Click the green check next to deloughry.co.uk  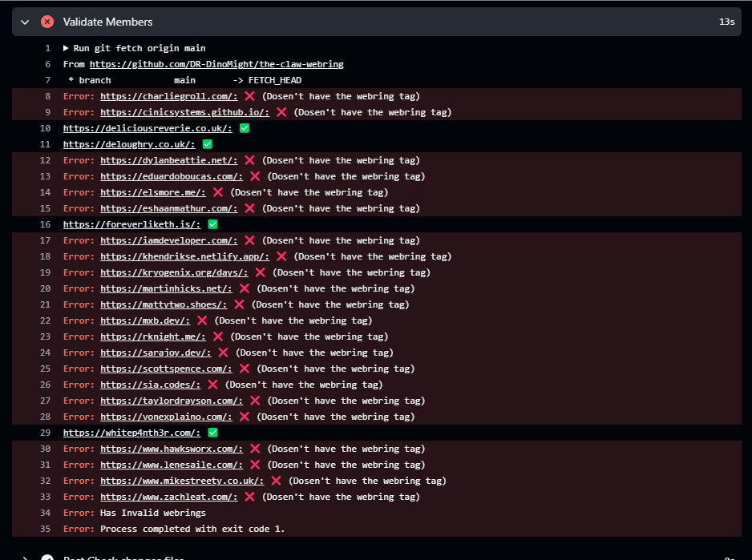[208, 144]
